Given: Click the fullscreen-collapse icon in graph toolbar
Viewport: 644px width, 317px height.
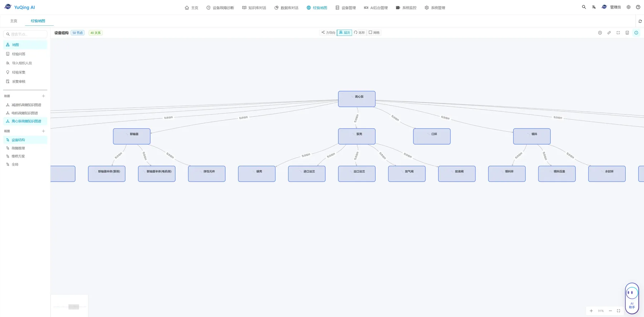Looking at the screenshot, I should [618, 33].
